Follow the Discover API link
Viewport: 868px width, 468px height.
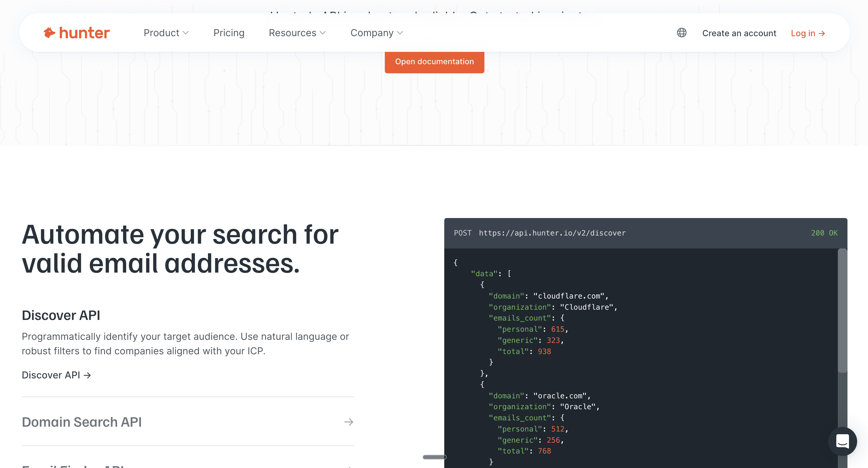(51, 375)
